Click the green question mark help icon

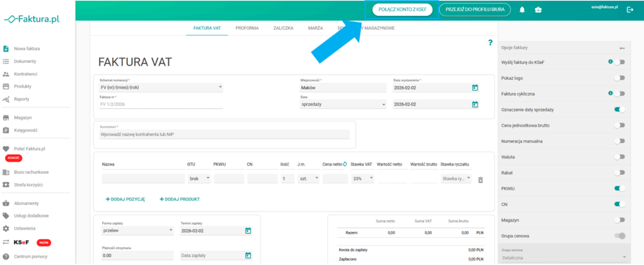point(490,42)
